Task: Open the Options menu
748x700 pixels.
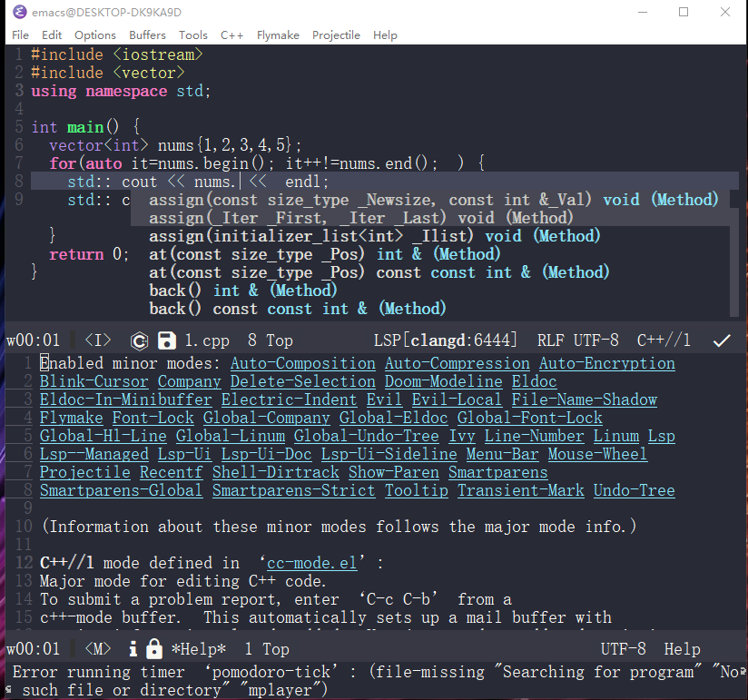Action: point(95,35)
